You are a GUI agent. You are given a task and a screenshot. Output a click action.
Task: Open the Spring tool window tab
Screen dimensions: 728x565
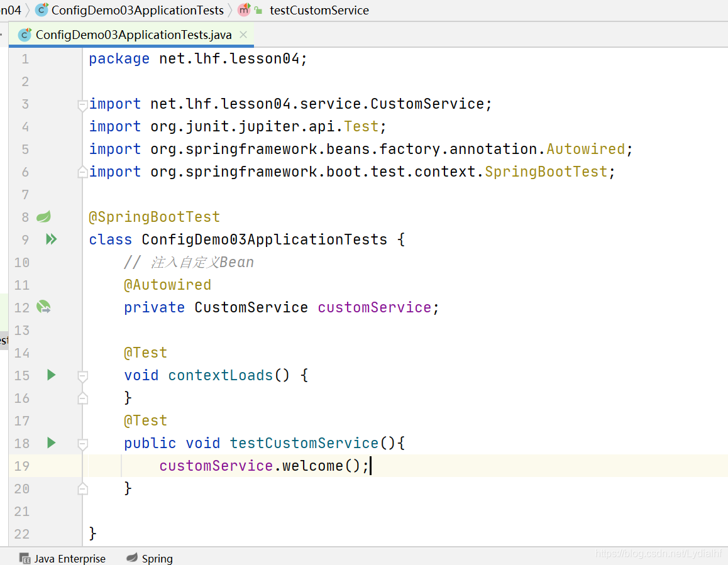coord(157,558)
